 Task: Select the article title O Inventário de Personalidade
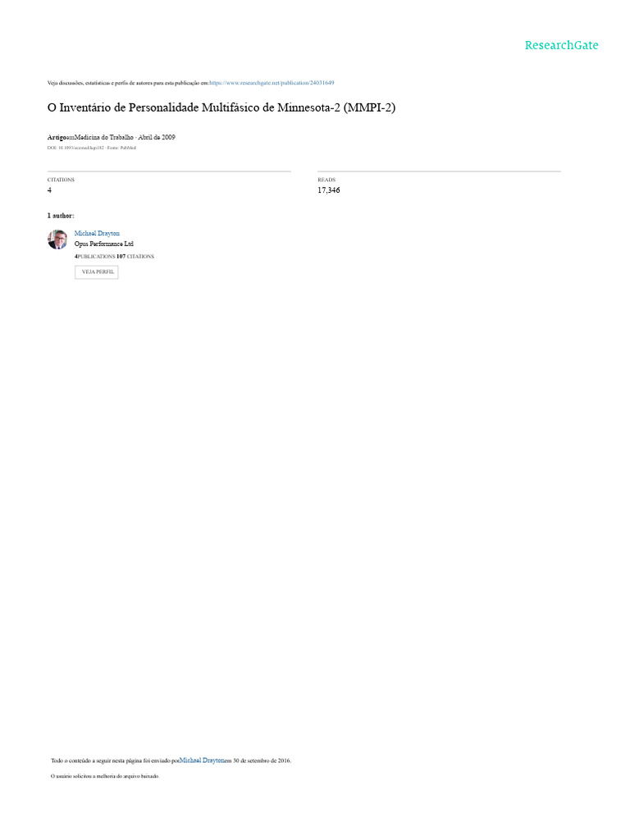point(221,107)
